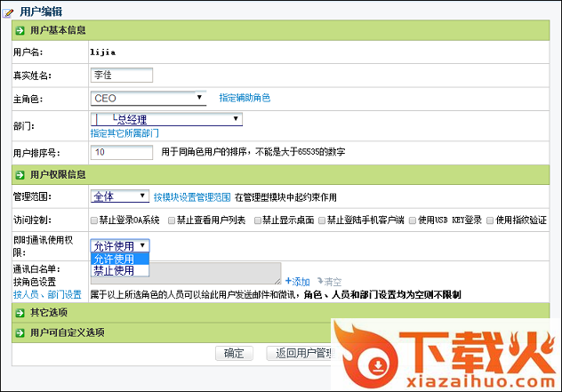The width and height of the screenshot is (562, 392).
Task: Click the user edit pencil icon
Action: pyautogui.click(x=9, y=12)
